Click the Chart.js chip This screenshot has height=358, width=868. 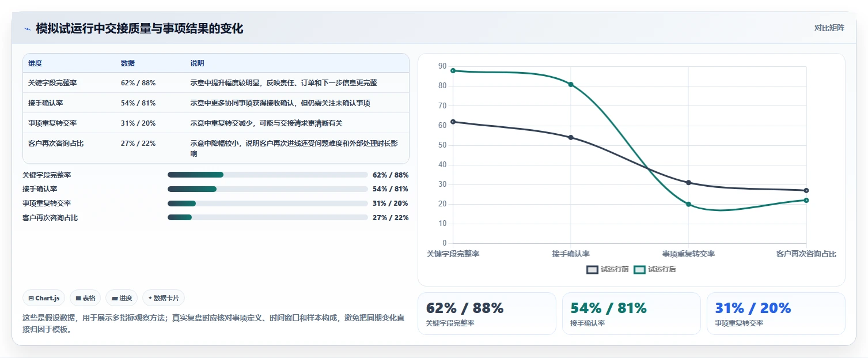tap(44, 298)
